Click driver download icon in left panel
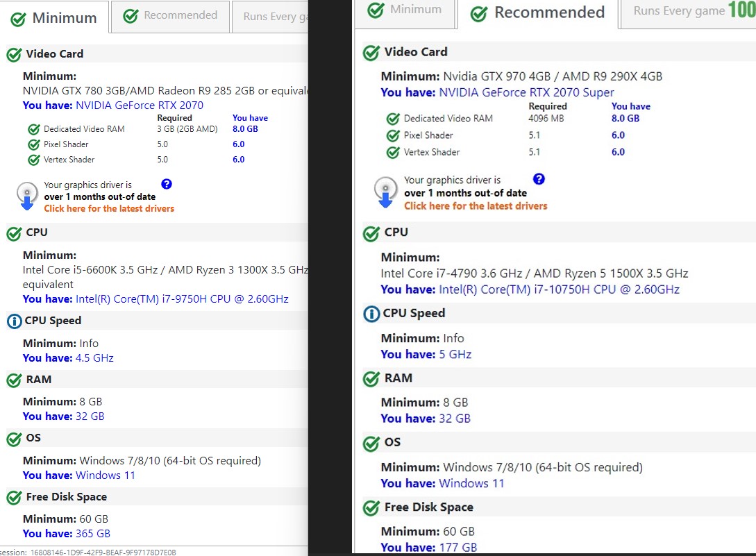Image resolution: width=756 pixels, height=556 pixels. click(27, 196)
